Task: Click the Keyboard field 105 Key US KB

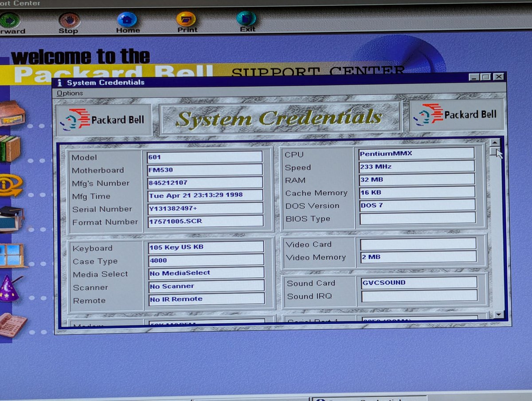Action: coord(206,247)
